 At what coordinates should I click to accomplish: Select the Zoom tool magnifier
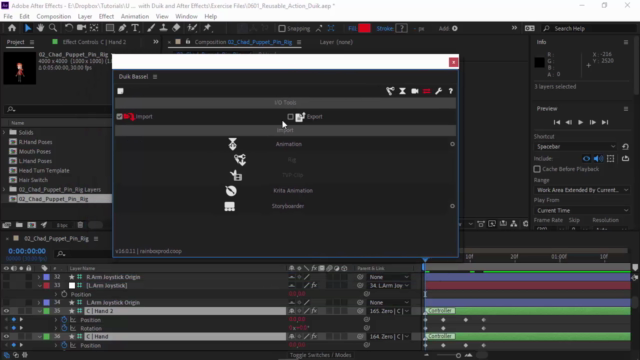[53, 28]
